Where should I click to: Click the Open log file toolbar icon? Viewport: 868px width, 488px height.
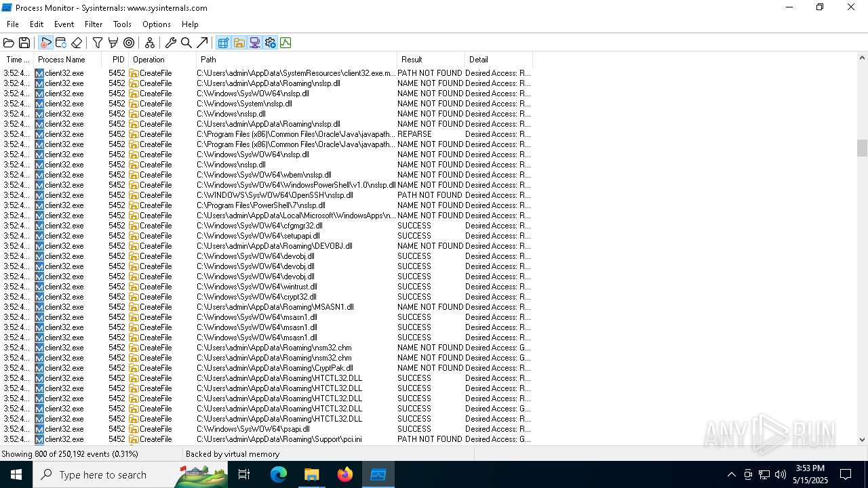pos(9,43)
